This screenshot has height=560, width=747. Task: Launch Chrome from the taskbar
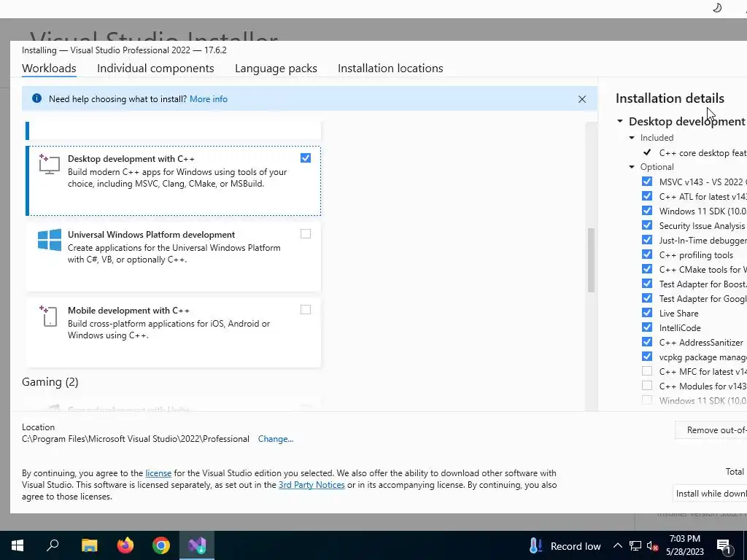click(161, 545)
